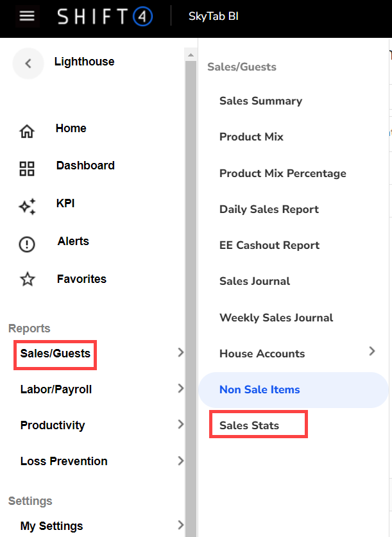The width and height of the screenshot is (392, 537).
Task: Open the Sales Stats report
Action: pyautogui.click(x=249, y=425)
